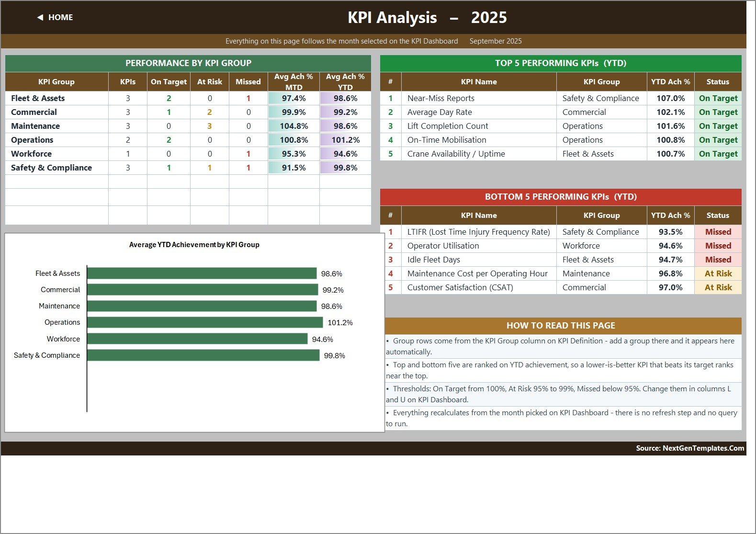Click the On Target column header

coord(169,82)
